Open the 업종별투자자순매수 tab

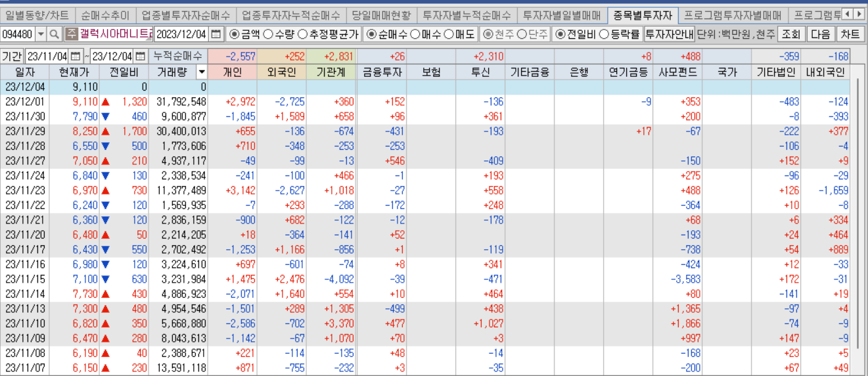click(186, 14)
